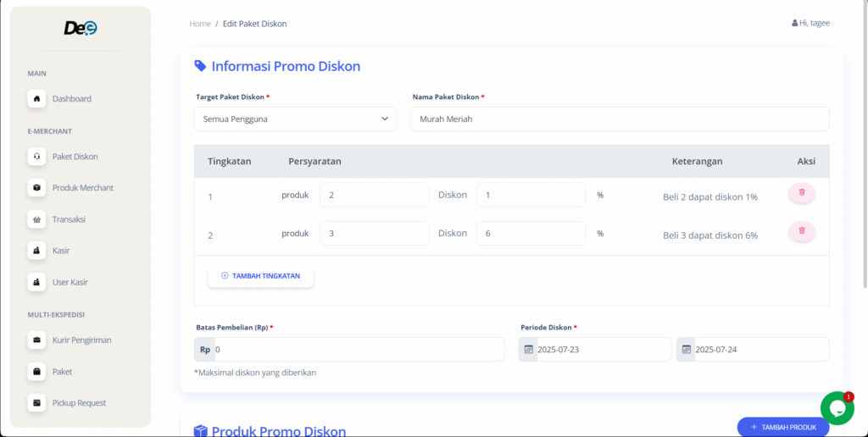
Task: Click the Paket Diskon sidebar icon
Action: 36,157
